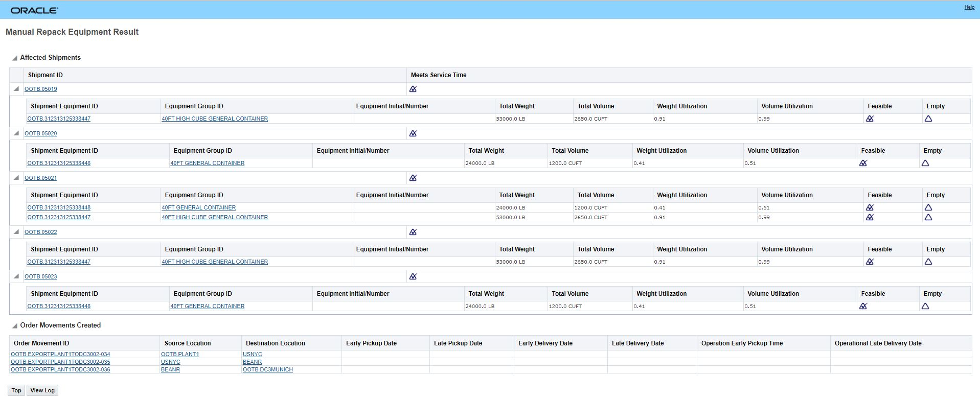The height and width of the screenshot is (398, 980).
Task: Click Feasible icon under shipment OOTB.05022
Action: pos(870,262)
